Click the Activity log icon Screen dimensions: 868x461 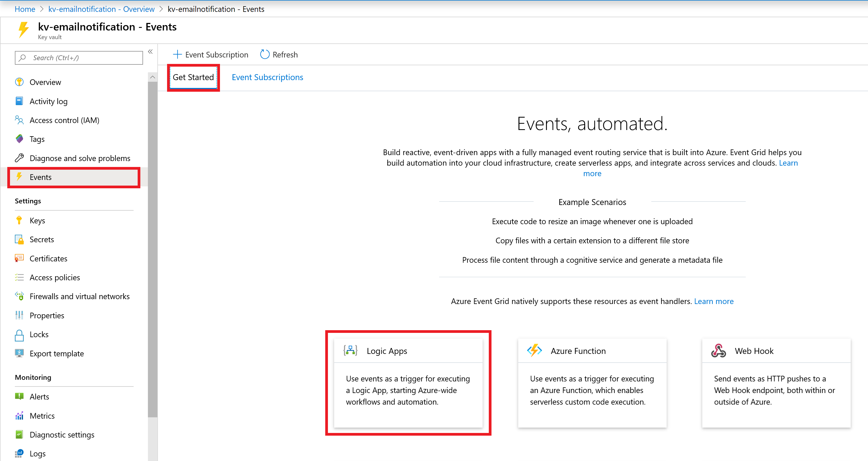coord(19,101)
